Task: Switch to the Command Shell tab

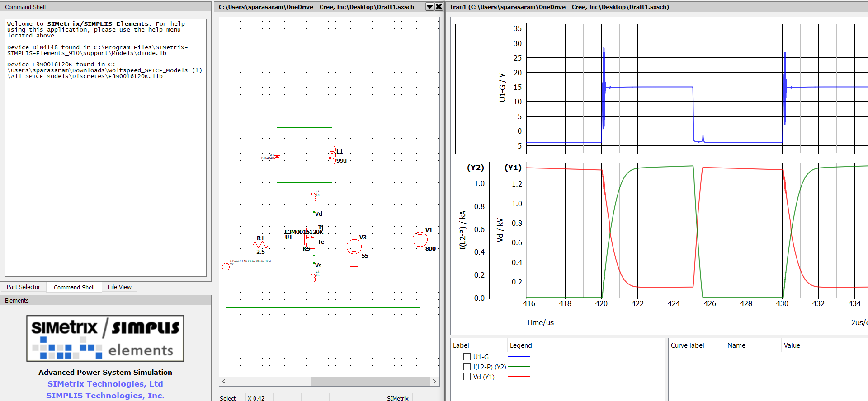Action: coord(74,287)
